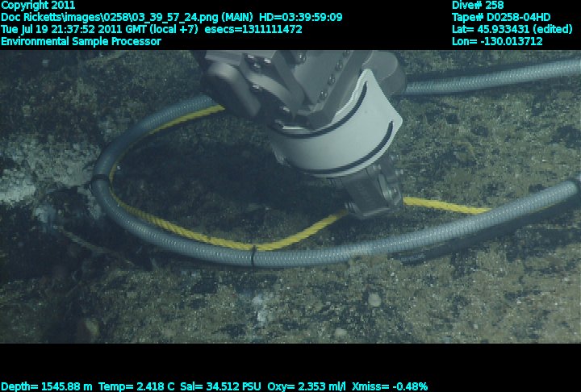Click the 'Xmiss= -0.48%' reading
The image size is (581, 392).
pyautogui.click(x=390, y=386)
